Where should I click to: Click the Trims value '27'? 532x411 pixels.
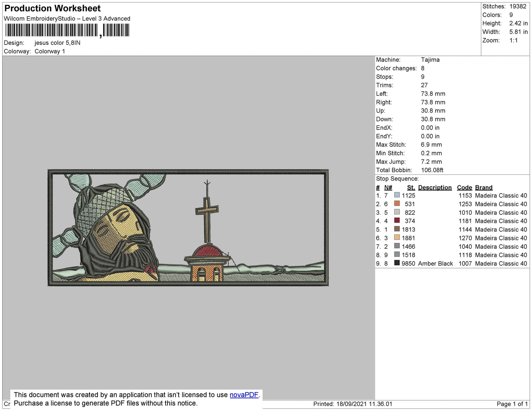click(x=424, y=85)
